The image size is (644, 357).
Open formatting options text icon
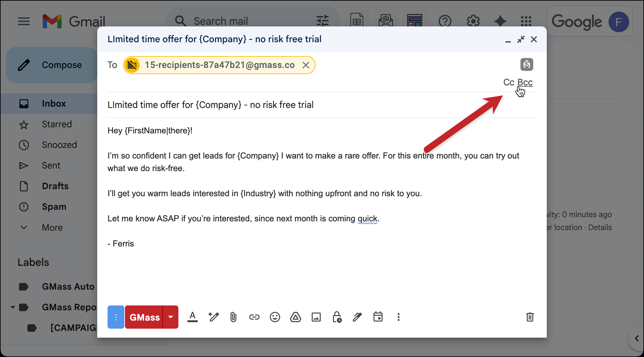click(x=193, y=317)
